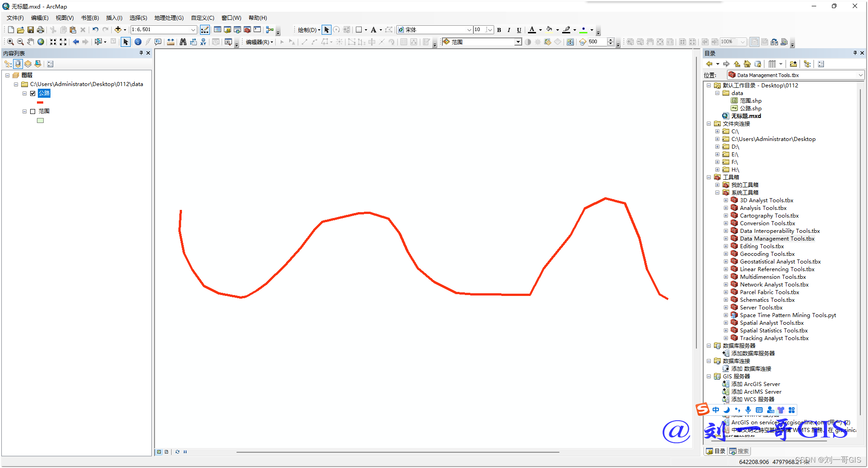Select 公路.shp in catalog tree
The width and height of the screenshot is (868, 468).
pos(750,109)
